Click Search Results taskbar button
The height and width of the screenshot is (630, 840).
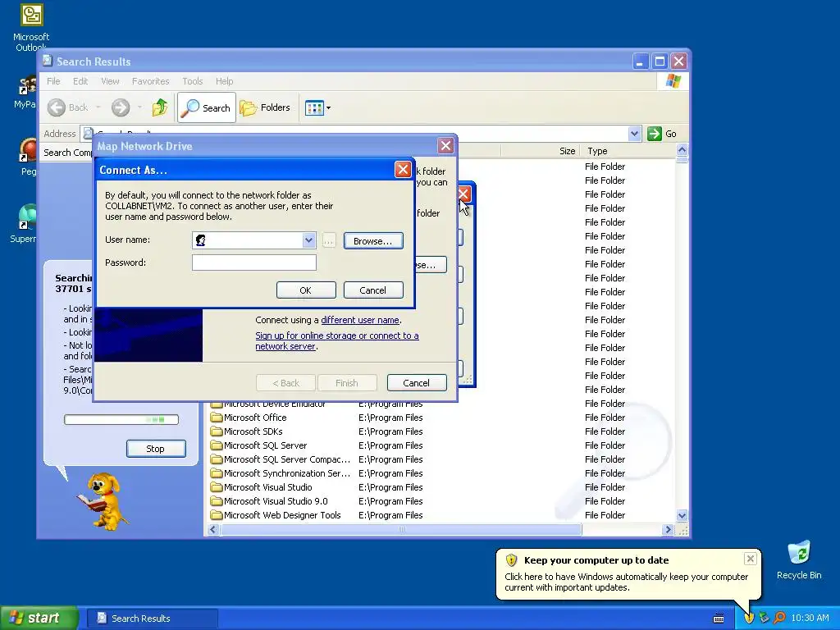click(x=153, y=619)
